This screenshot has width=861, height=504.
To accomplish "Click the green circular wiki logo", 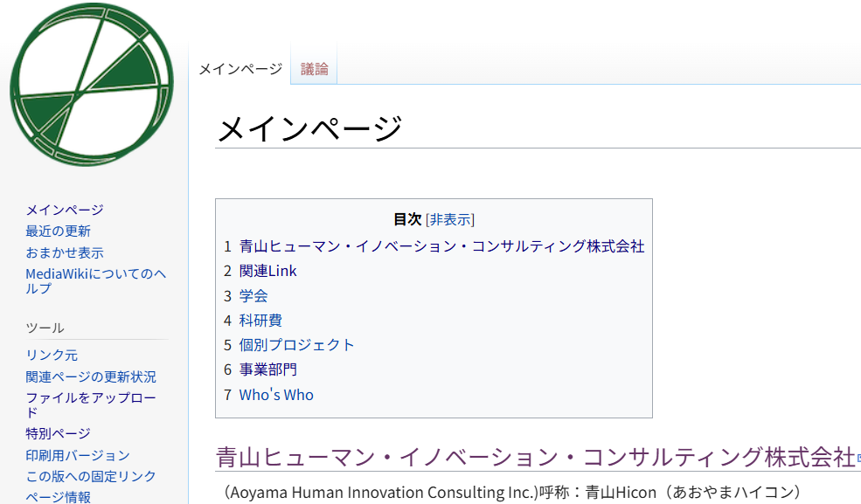I will [x=92, y=85].
